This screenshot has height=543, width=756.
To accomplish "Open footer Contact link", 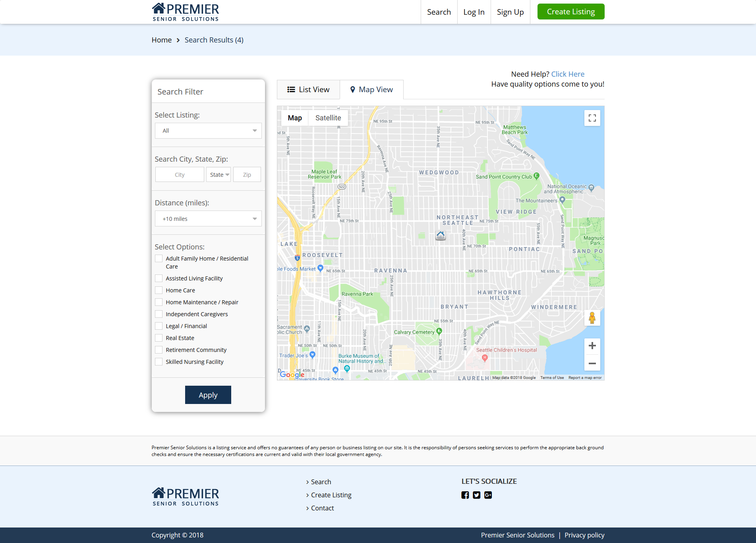I will tap(322, 508).
